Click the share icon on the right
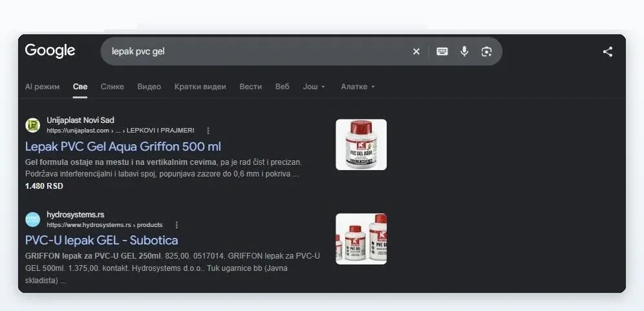The width and height of the screenshot is (644, 311). (607, 51)
